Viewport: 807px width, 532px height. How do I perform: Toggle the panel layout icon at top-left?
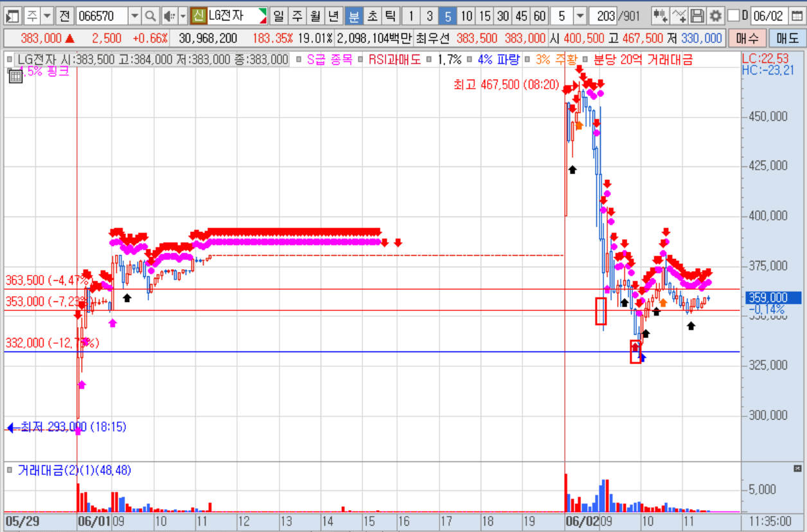[13, 15]
